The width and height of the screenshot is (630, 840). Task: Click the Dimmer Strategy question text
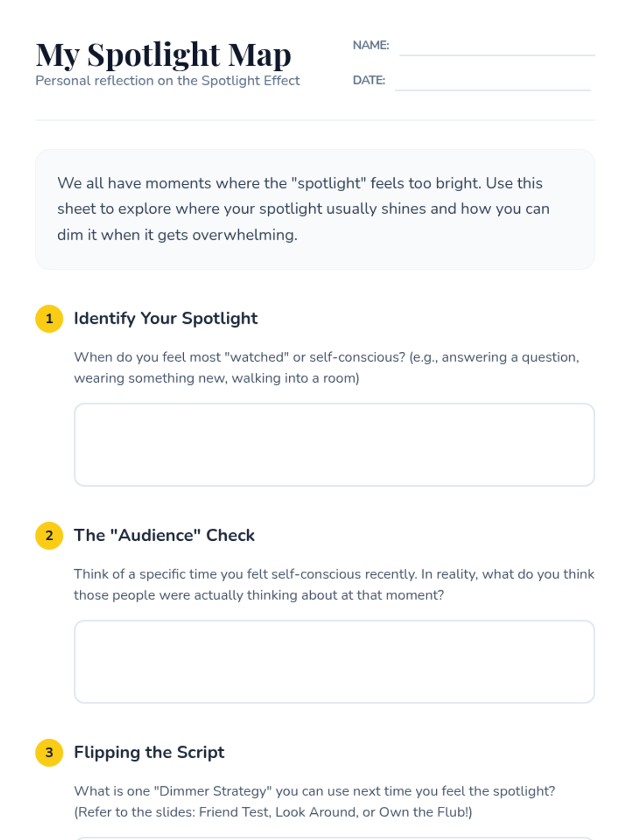click(314, 801)
